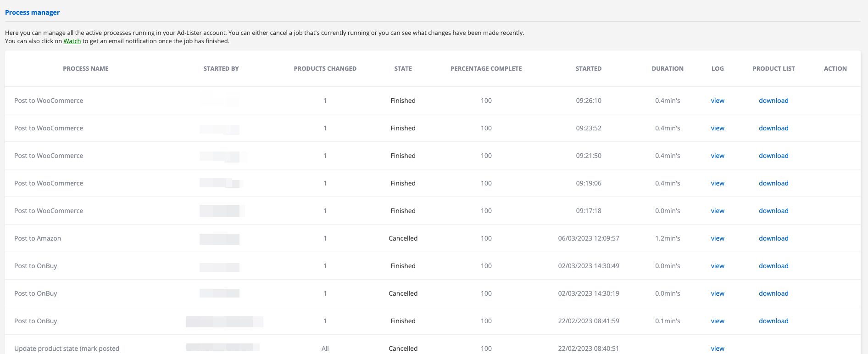Click the 22/02/2023 08:40:51 start time

point(589,348)
